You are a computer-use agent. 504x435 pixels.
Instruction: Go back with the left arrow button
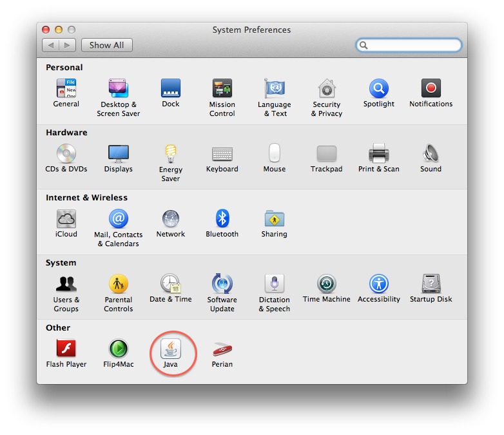(50, 45)
